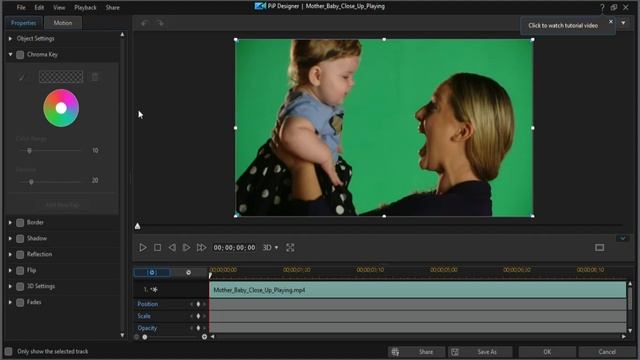This screenshot has height=360, width=640.
Task: Go to next Opacity keyframe
Action: (x=204, y=328)
